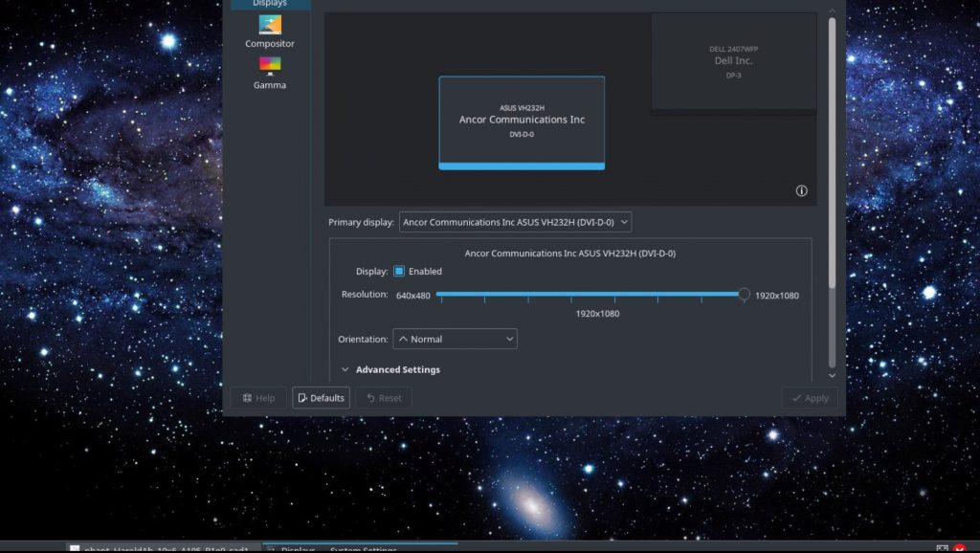Open the Primary display dropdown
The image size is (980, 553).
click(515, 221)
